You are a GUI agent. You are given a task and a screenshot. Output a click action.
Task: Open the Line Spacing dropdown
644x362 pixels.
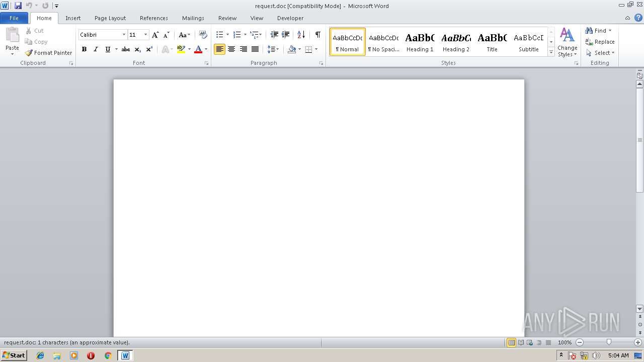click(273, 49)
